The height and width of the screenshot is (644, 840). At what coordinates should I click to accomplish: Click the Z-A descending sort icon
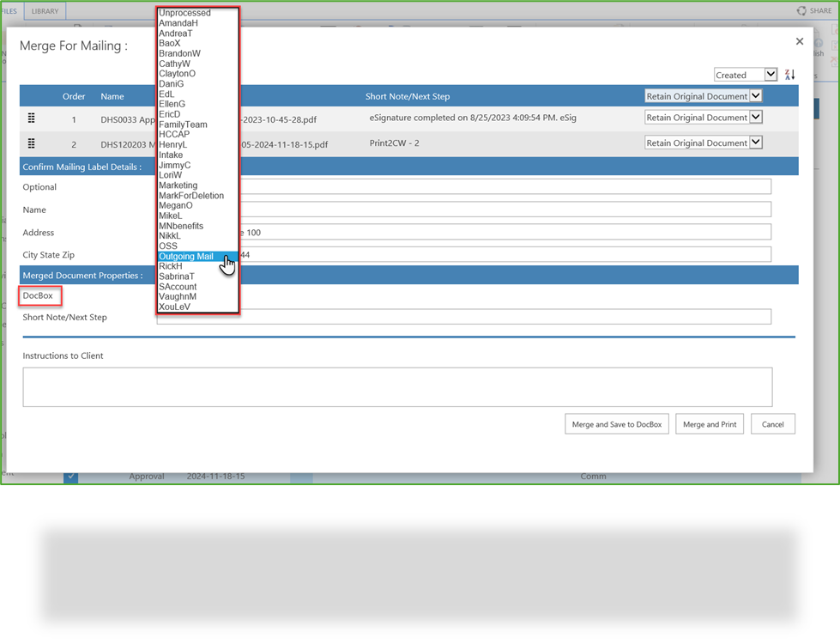pyautogui.click(x=789, y=75)
